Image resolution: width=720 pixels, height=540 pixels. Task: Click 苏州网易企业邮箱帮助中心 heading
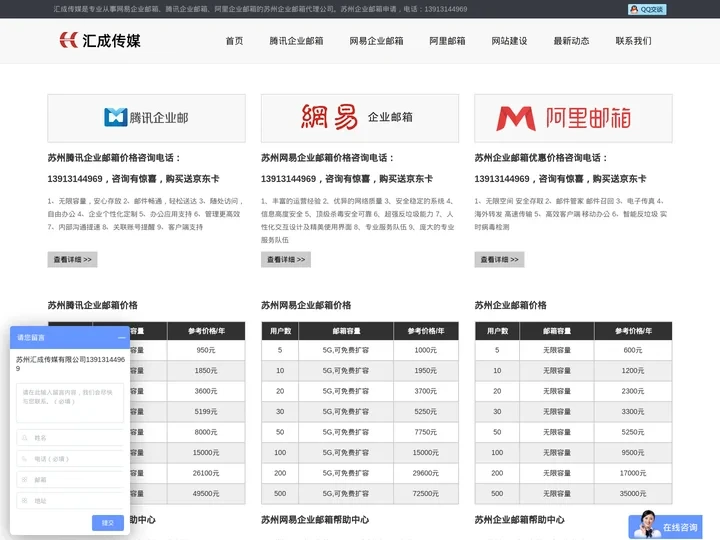[x=315, y=520]
